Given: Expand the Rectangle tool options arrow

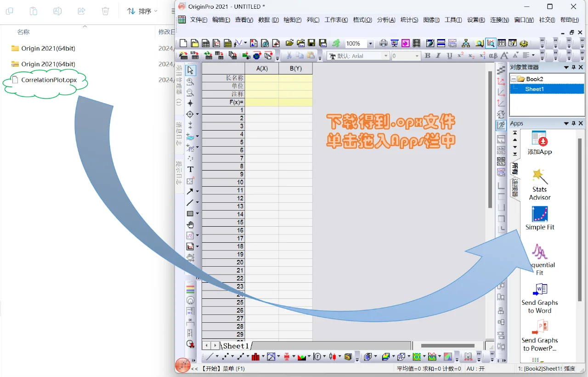Looking at the screenshot, I should [x=198, y=213].
